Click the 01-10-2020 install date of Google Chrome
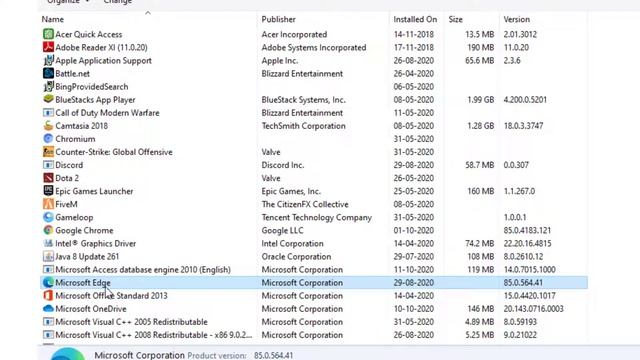640x360 pixels. tap(413, 230)
